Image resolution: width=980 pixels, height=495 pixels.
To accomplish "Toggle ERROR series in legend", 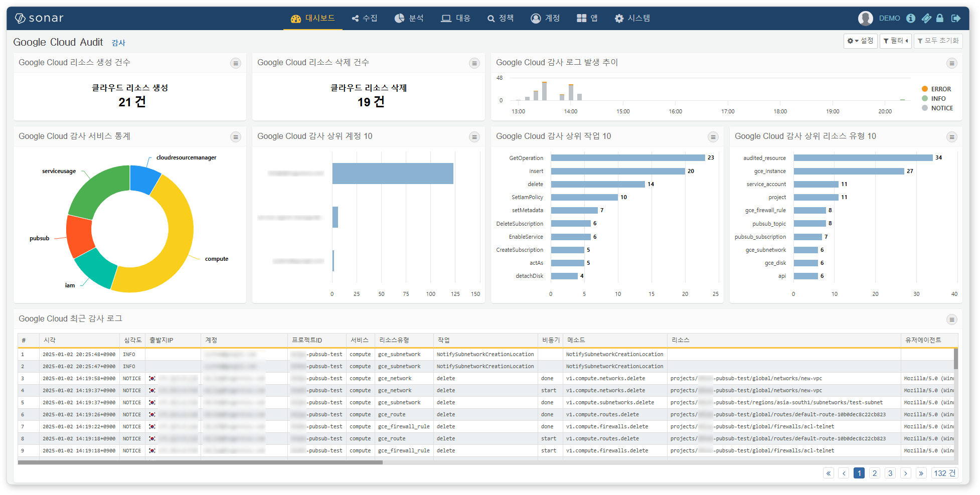I will point(936,89).
